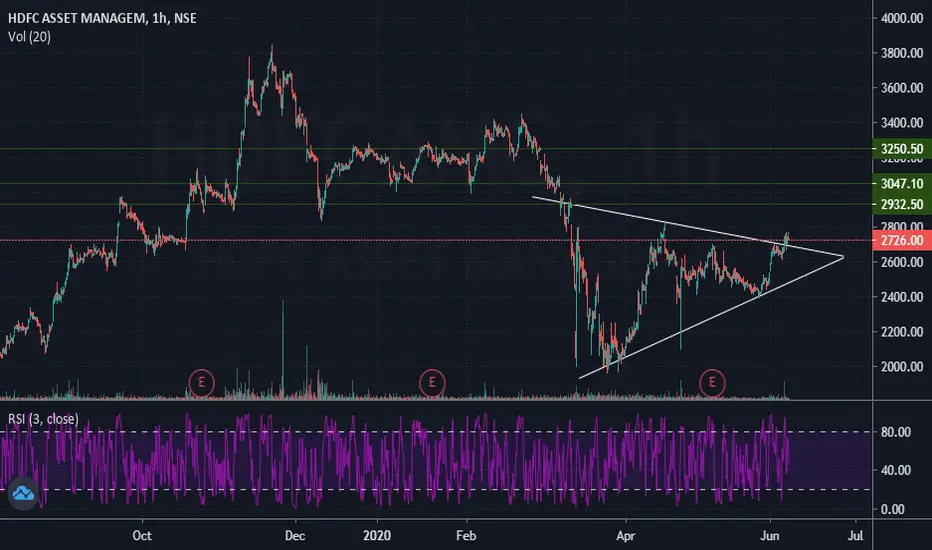
Task: Click the Apr label on time axis
Action: [625, 536]
